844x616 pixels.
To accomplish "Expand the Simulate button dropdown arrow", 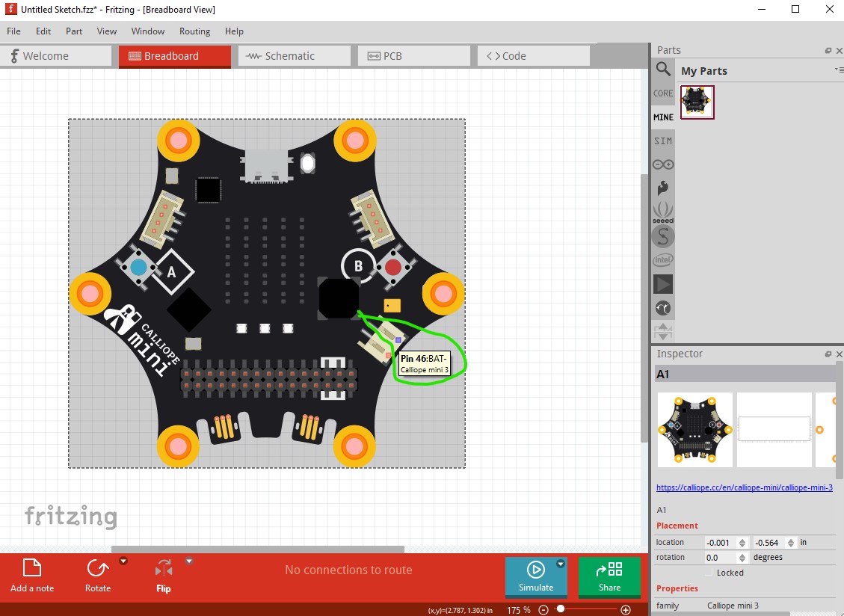I will pyautogui.click(x=561, y=564).
